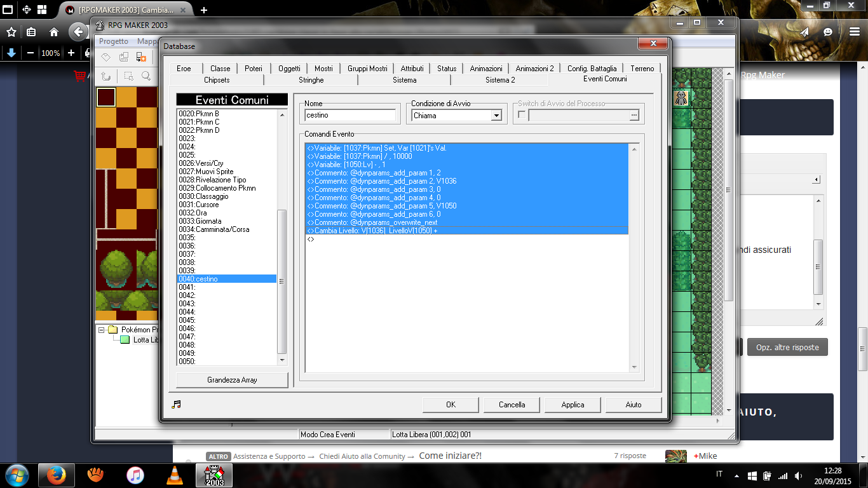The image size is (868, 488).
Task: Collapse the Pokémon project tree node
Action: 102,330
